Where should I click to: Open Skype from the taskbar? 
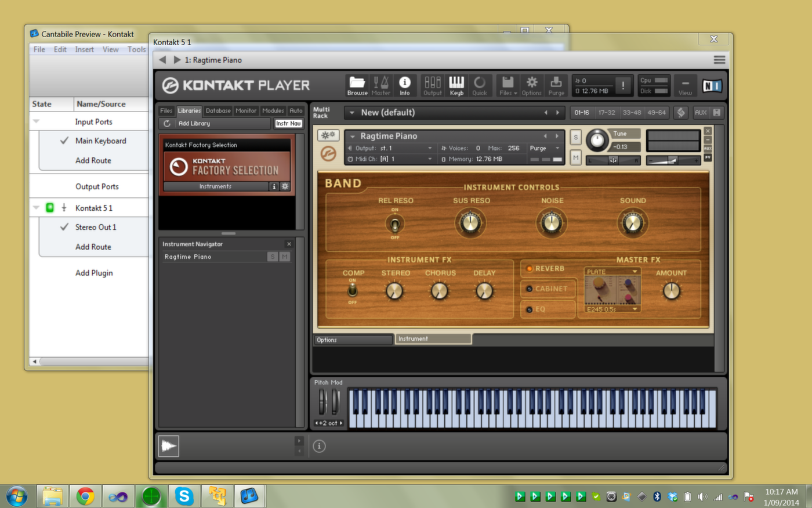tap(184, 496)
